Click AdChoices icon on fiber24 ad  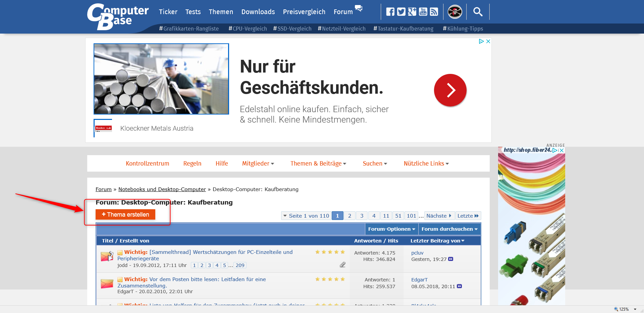555,150
